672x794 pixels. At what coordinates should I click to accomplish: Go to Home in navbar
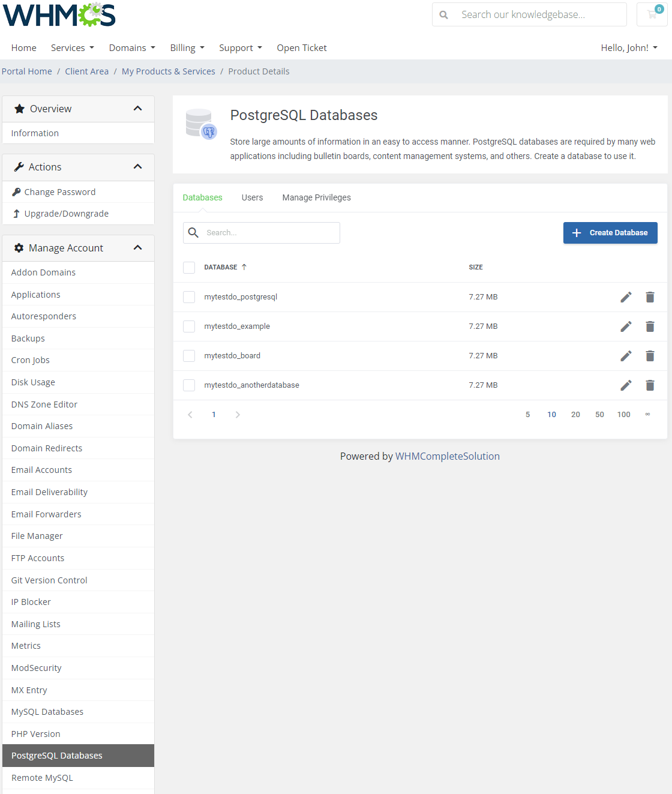(24, 48)
